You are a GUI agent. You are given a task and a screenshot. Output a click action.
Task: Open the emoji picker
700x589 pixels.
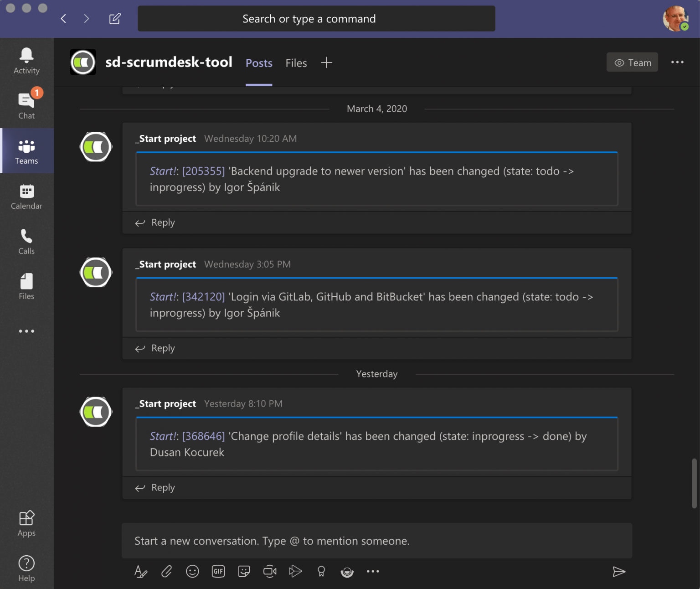[192, 571]
